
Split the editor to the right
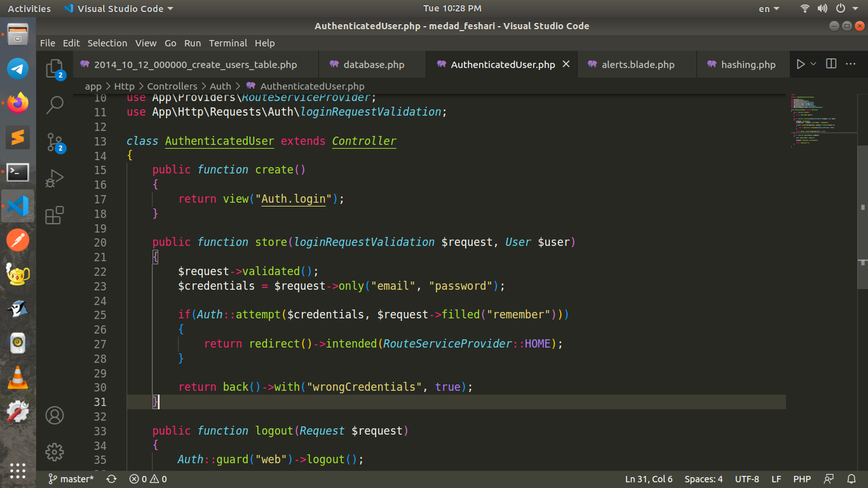(x=831, y=64)
